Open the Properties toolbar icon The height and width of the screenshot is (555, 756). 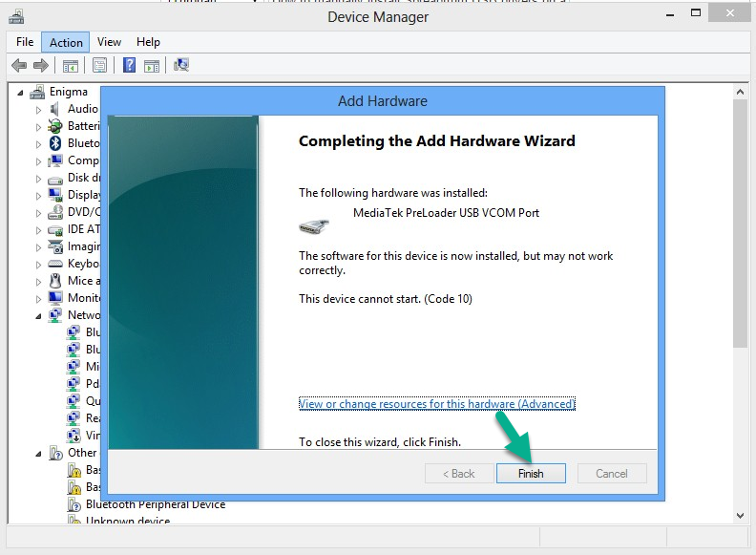click(100, 65)
